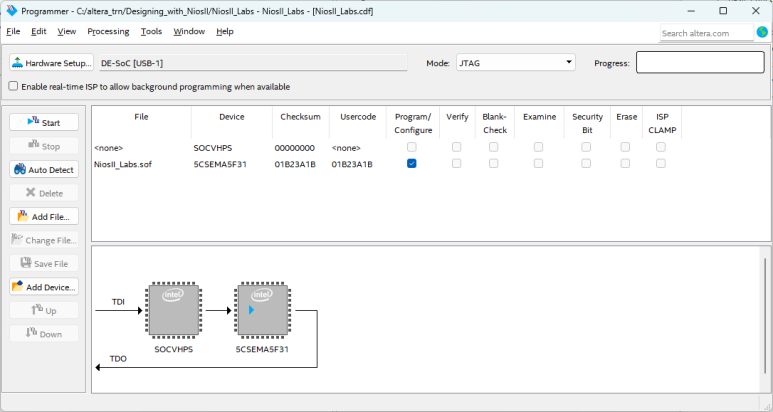The width and height of the screenshot is (773, 412).
Task: Click the Usercode column header
Action: point(358,117)
